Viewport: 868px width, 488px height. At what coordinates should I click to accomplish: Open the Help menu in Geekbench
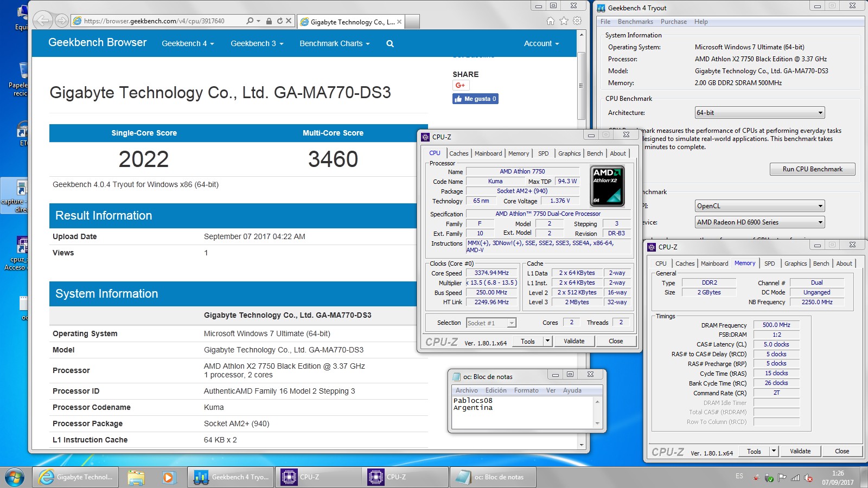click(x=701, y=22)
